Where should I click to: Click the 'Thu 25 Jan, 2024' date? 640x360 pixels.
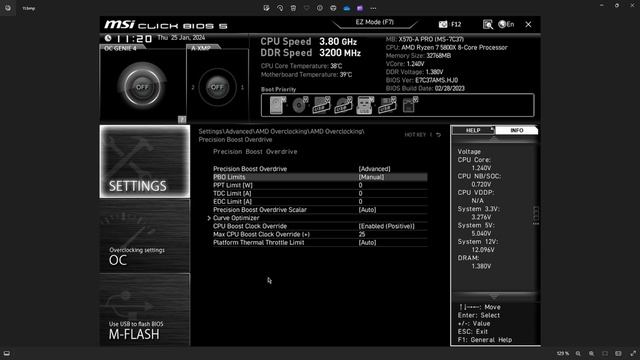181,38
